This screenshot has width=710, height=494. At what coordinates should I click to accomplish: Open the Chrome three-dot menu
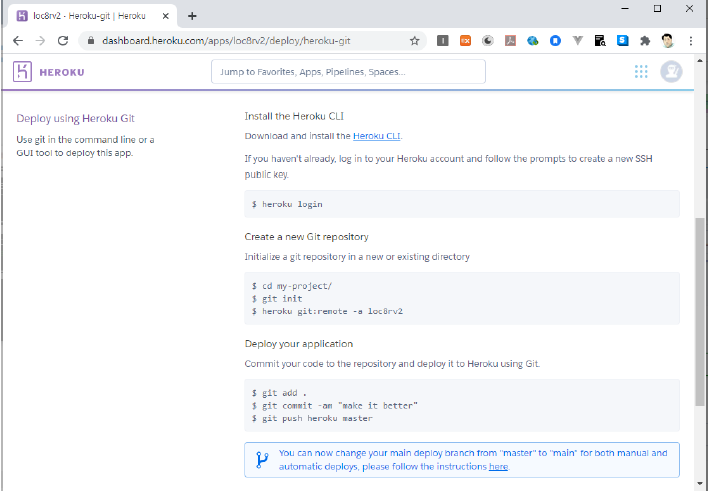(x=691, y=41)
